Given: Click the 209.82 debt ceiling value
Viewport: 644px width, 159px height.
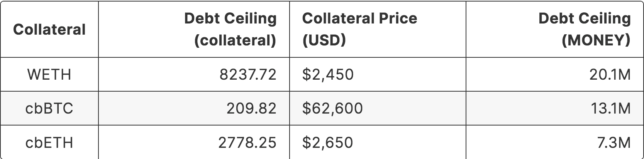Looking at the screenshot, I should [251, 109].
